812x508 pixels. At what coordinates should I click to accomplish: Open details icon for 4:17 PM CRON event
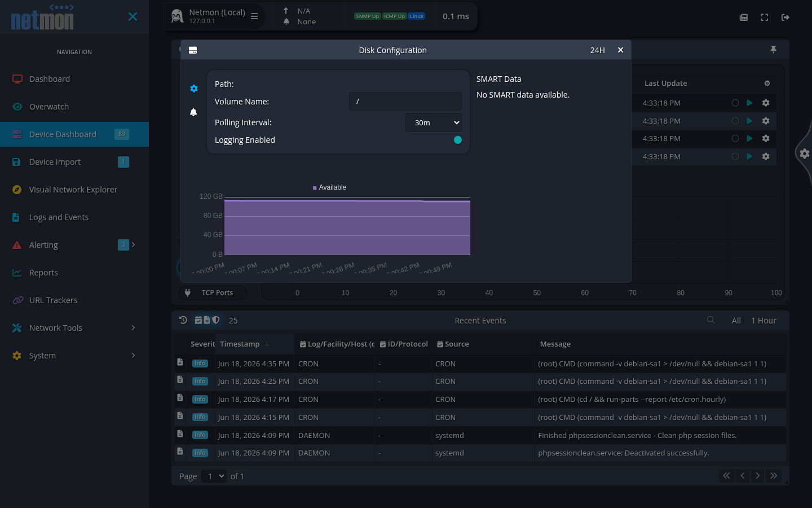[x=180, y=398]
